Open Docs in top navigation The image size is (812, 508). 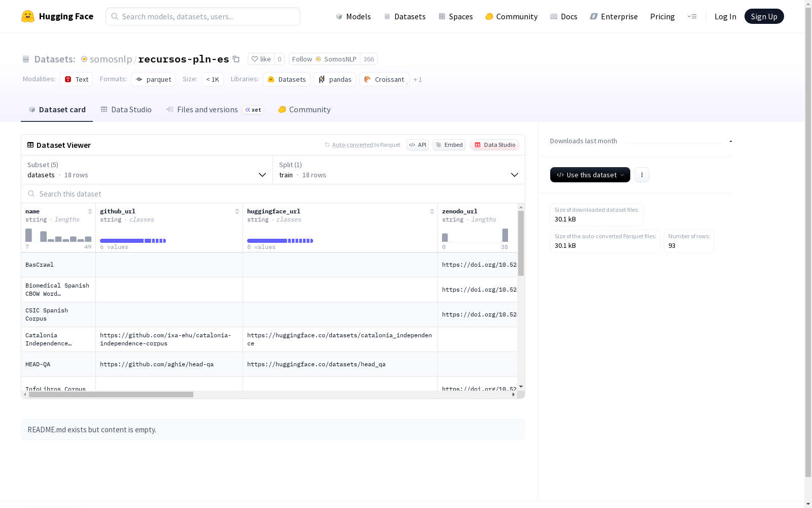point(564,16)
